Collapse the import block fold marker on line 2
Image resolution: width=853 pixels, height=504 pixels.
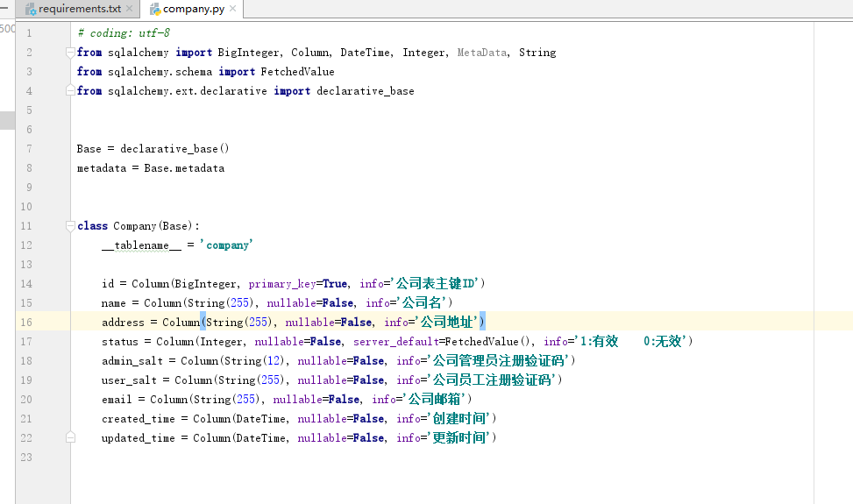(70, 53)
